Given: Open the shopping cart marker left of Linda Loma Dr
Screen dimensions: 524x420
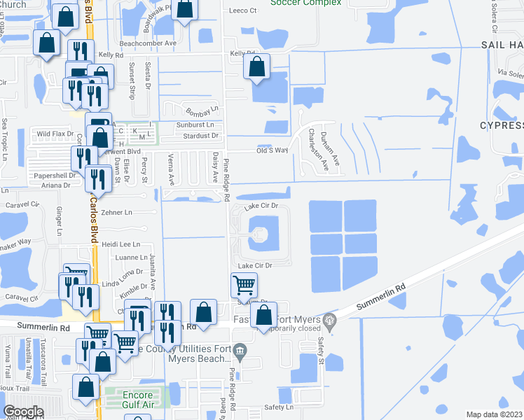Looking at the screenshot, I should tap(77, 269).
